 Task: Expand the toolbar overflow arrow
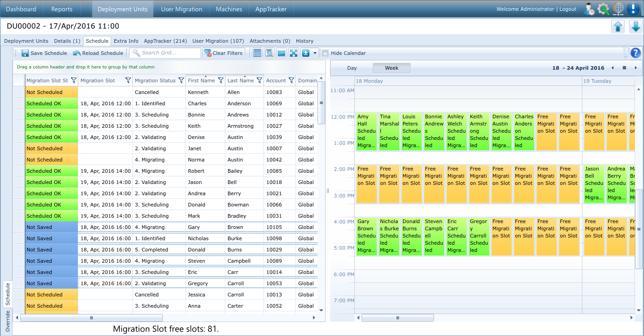pos(626,55)
